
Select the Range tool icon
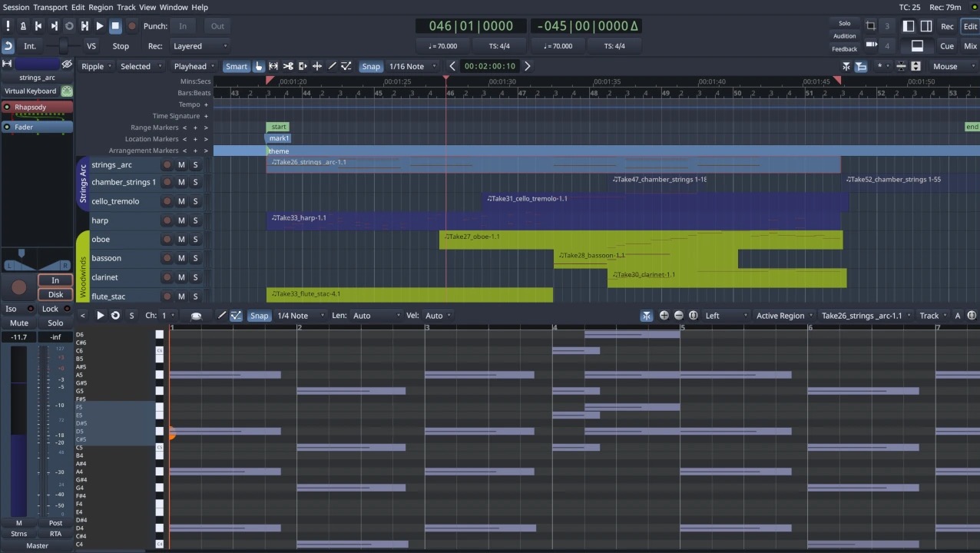click(273, 66)
